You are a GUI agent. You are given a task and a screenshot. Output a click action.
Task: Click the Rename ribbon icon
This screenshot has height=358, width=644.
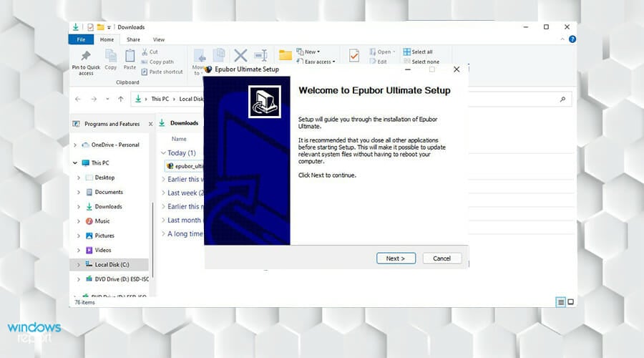[x=260, y=55]
